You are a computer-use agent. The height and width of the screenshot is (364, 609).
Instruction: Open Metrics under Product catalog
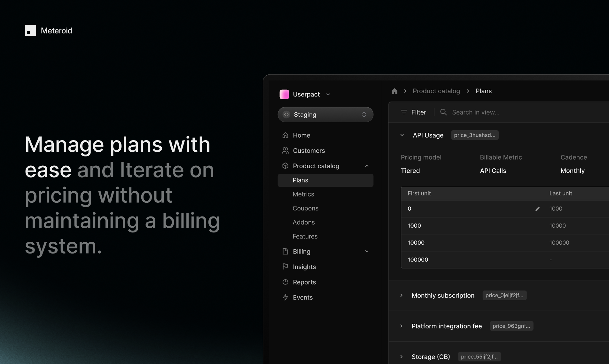pyautogui.click(x=303, y=194)
